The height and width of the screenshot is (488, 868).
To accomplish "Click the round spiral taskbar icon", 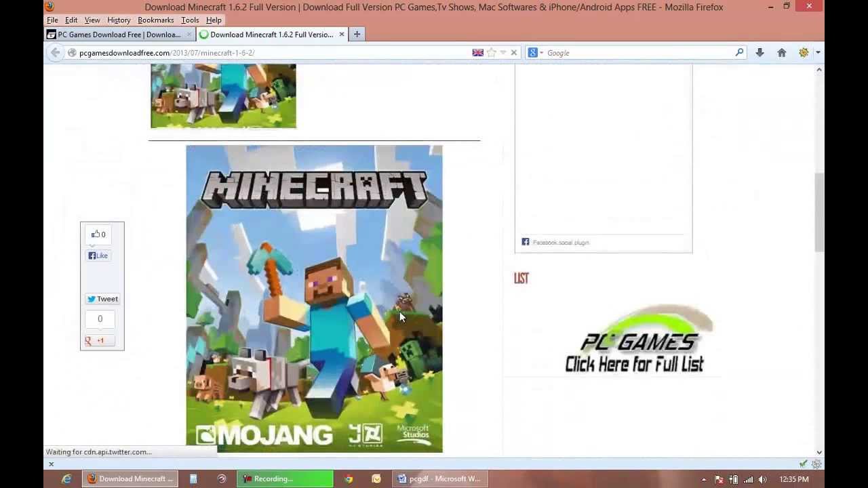I will [x=222, y=479].
